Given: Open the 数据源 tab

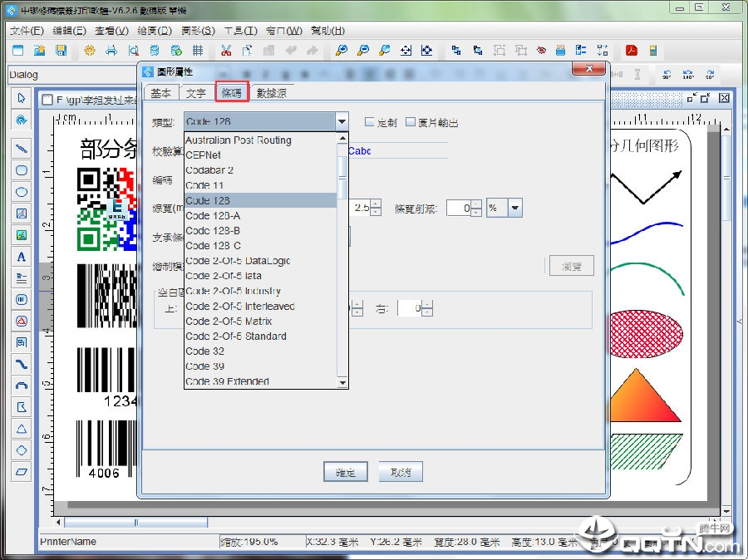Looking at the screenshot, I should click(x=272, y=93).
